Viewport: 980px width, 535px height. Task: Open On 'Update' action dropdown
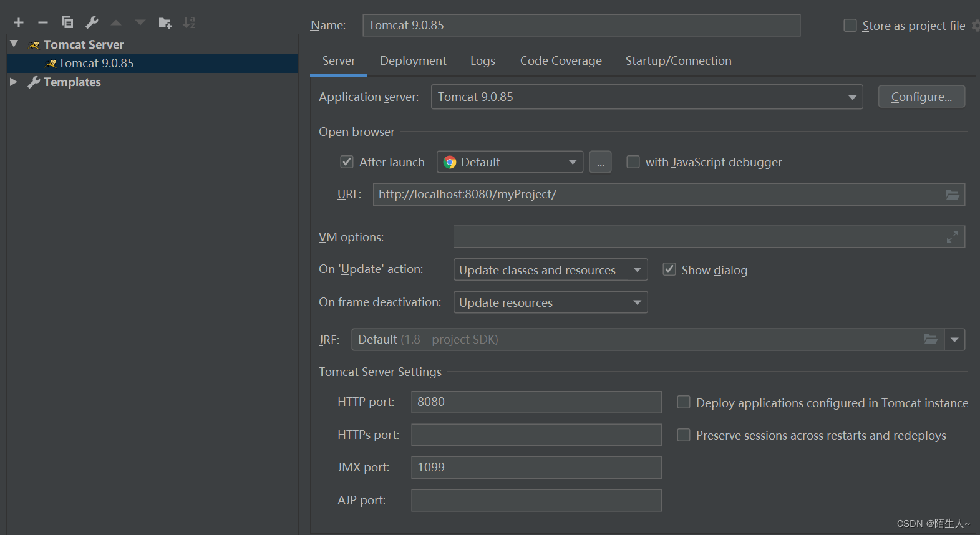[550, 270]
